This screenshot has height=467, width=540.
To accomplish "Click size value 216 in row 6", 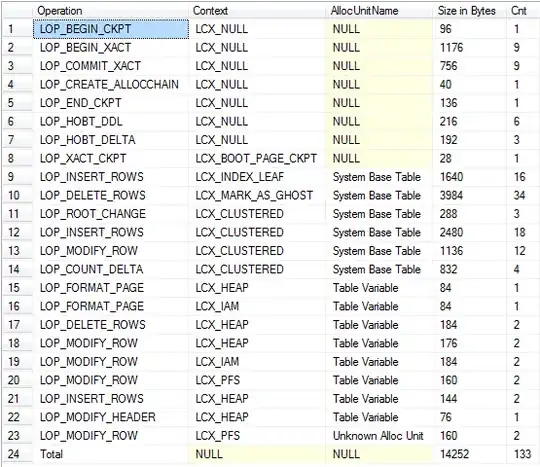I will [448, 121].
